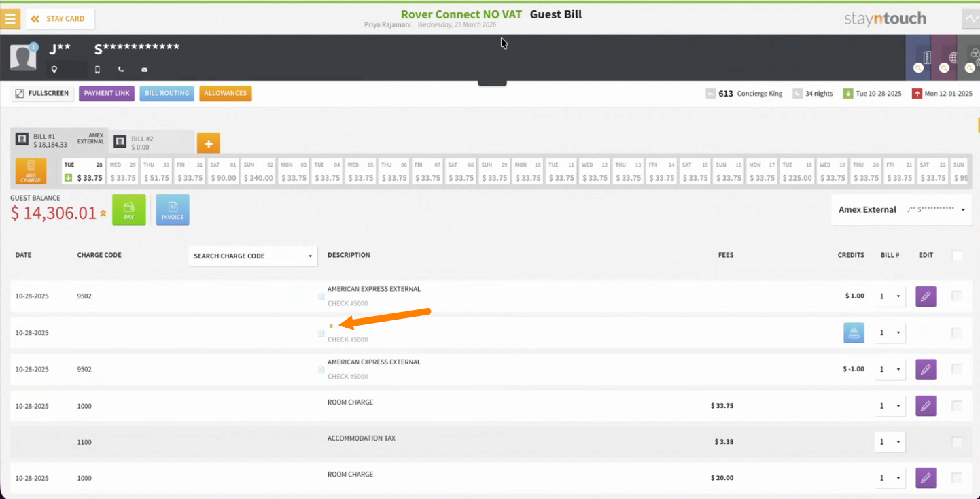Click the Payment Link button
Viewport: 980px width, 499px height.
[107, 94]
